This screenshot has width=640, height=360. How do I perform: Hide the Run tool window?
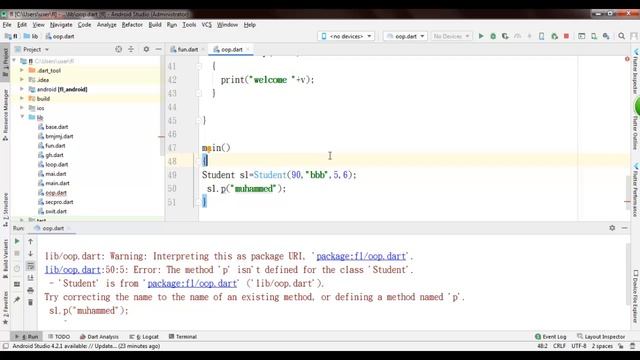click(624, 228)
